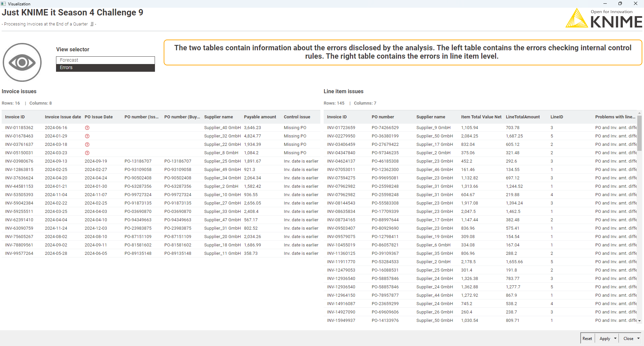This screenshot has height=346, width=644.
Task: Click the Visualization window title icon
Action: coord(3,4)
